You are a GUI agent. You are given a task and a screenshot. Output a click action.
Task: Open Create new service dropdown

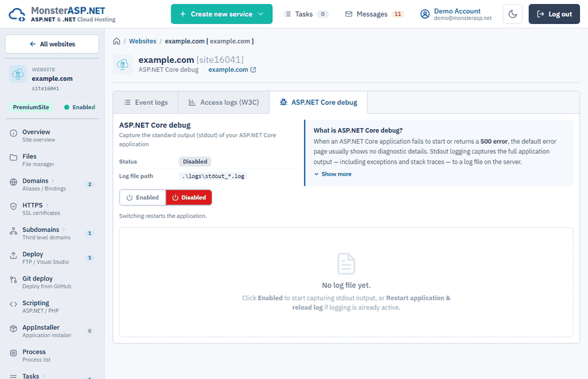(222, 14)
